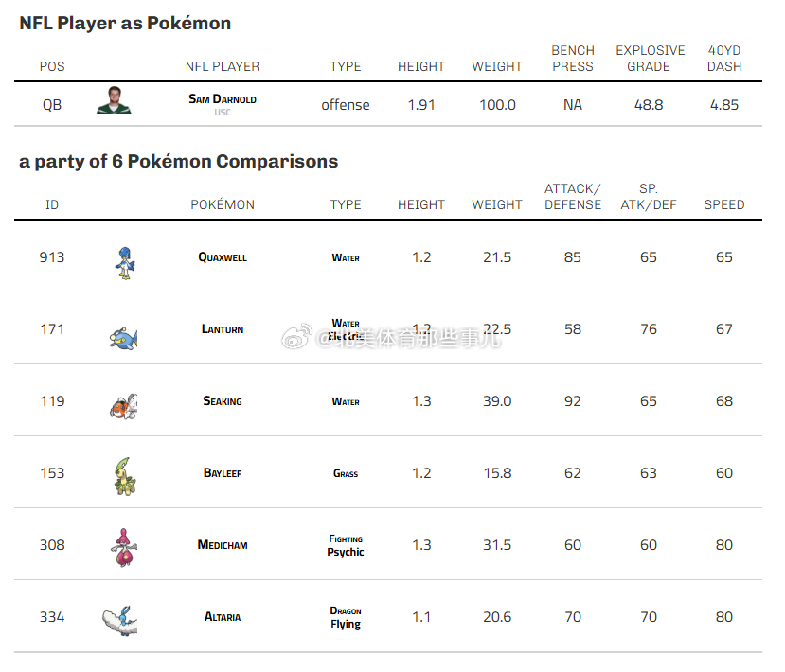Screen dimensions: 785x672
Task: Click the EXPLOSIVE GRADE column header
Action: pyautogui.click(x=650, y=59)
